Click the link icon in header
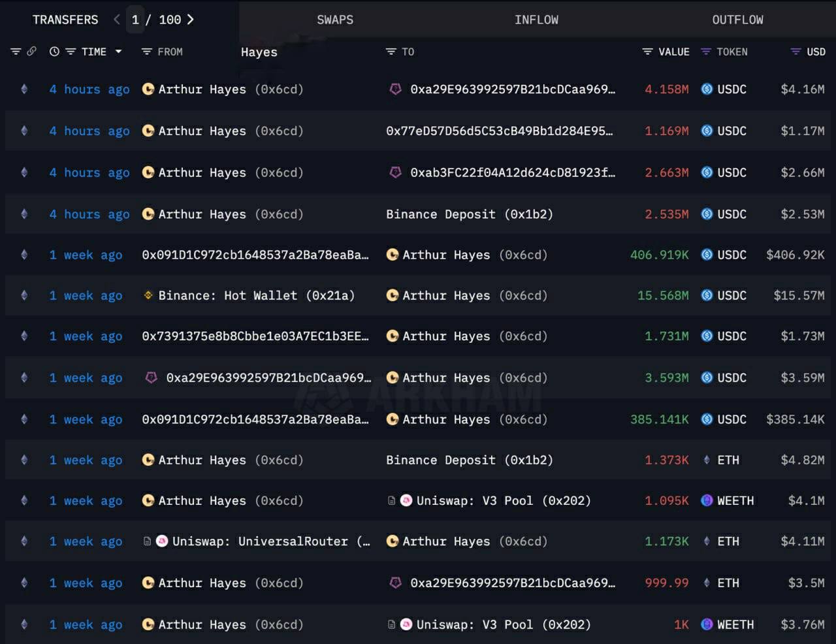This screenshot has width=836, height=644. point(31,51)
